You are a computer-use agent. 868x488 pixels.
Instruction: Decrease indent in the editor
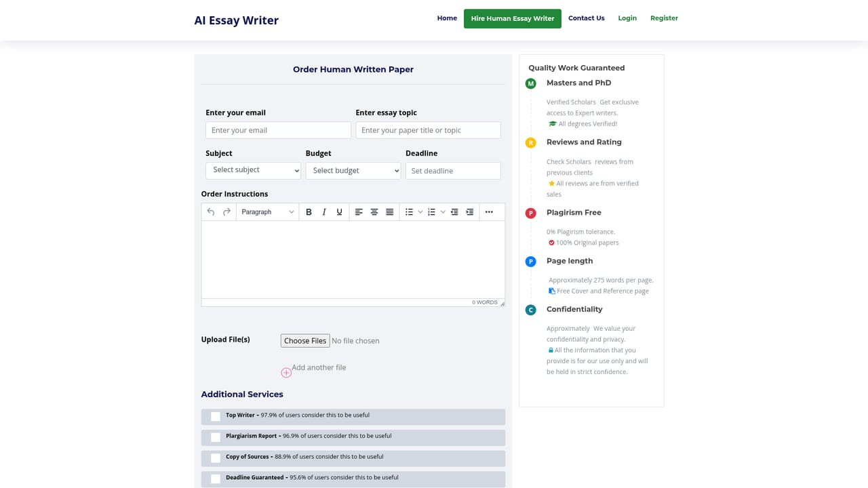(x=454, y=212)
